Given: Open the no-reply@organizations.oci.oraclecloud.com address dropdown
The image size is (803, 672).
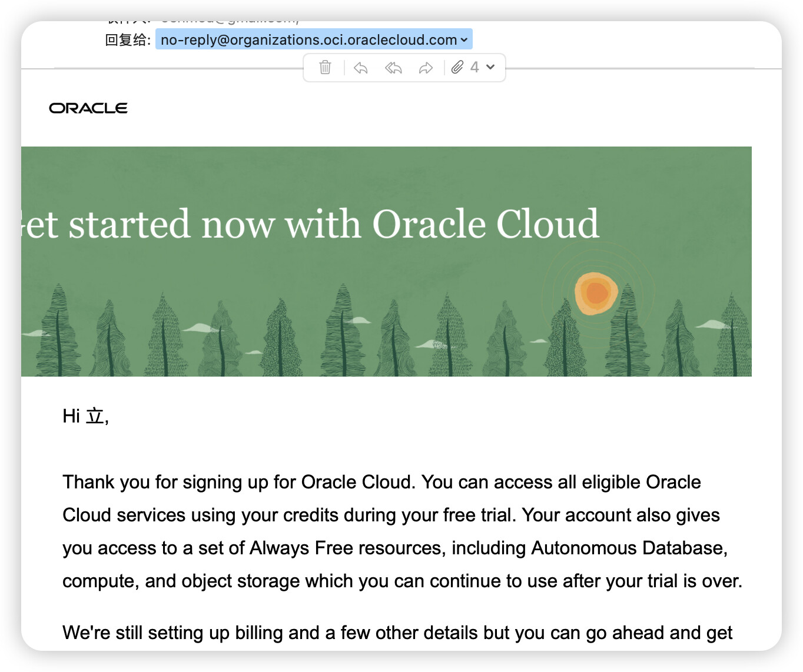Looking at the screenshot, I should point(314,39).
